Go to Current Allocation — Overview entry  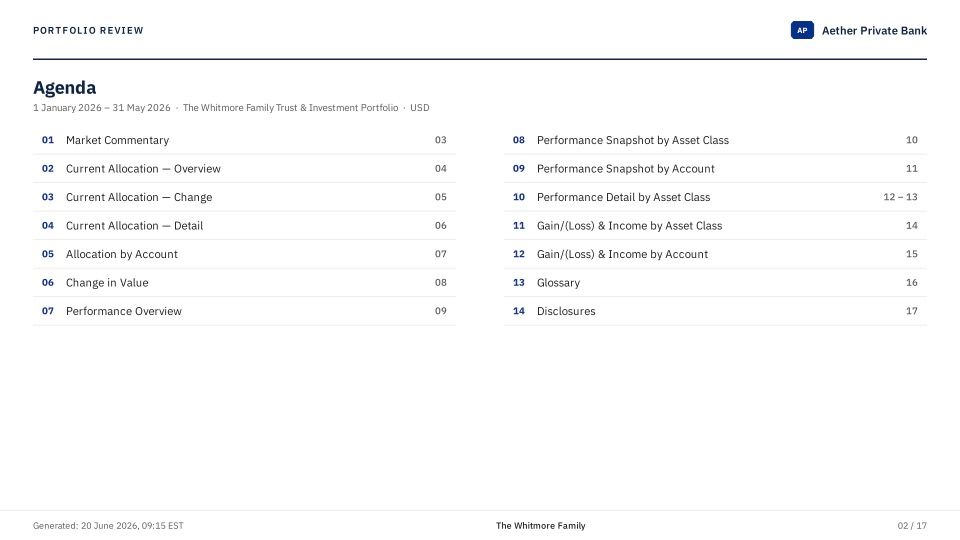coord(244,168)
